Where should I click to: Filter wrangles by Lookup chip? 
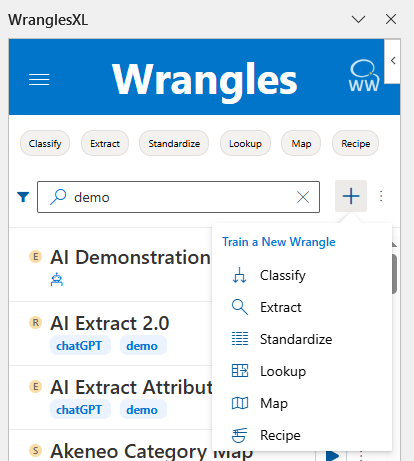click(245, 143)
